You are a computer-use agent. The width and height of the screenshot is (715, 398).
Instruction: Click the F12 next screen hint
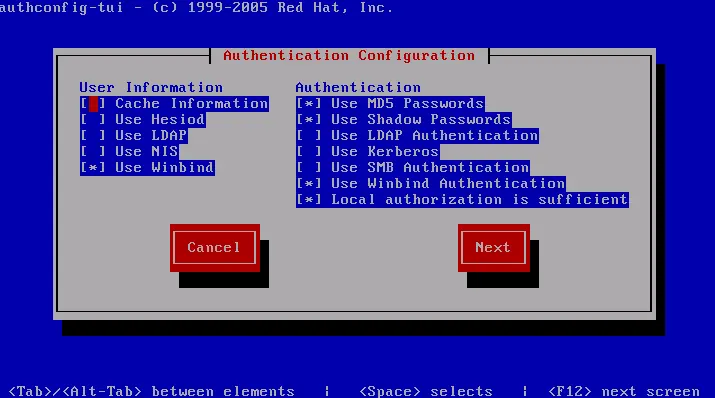click(624, 391)
